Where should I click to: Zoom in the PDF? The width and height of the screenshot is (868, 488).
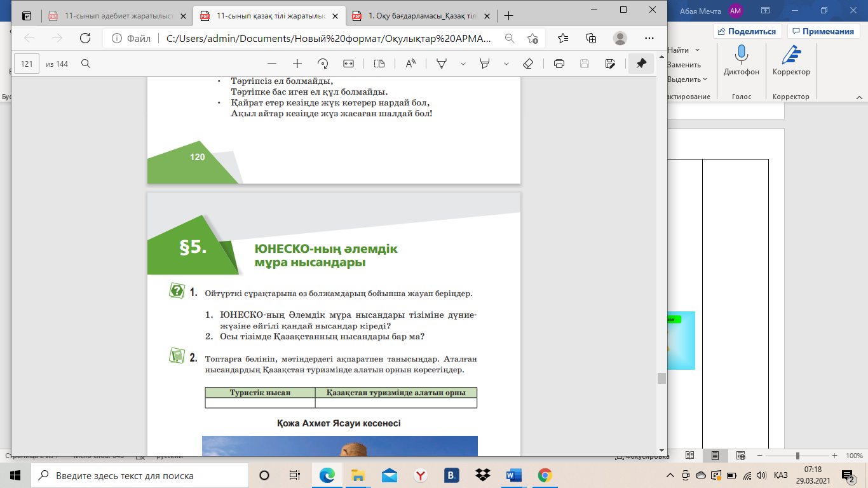[x=297, y=64]
